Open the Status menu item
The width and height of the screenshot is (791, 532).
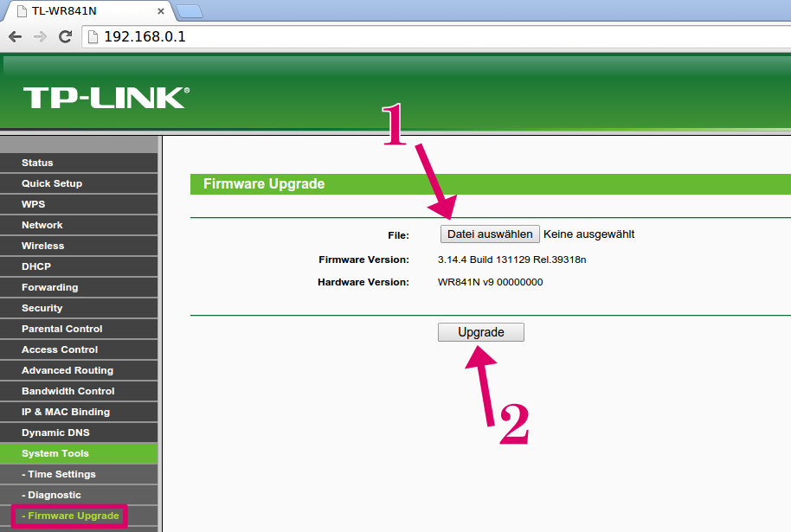click(x=79, y=163)
